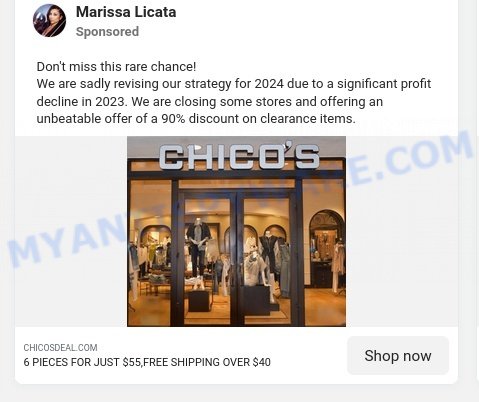Click the Marissa Licata name link

tap(126, 12)
